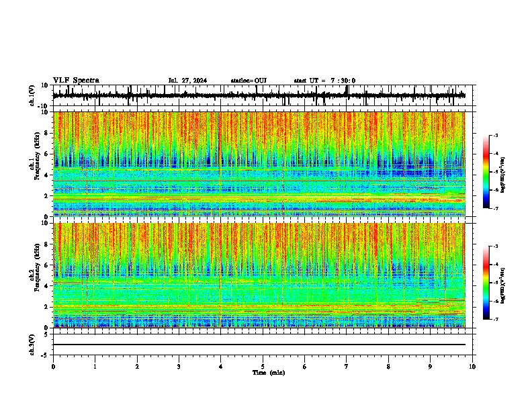Click the 'Time (min)' axis label
The width and height of the screenshot is (532, 411).
(x=269, y=373)
